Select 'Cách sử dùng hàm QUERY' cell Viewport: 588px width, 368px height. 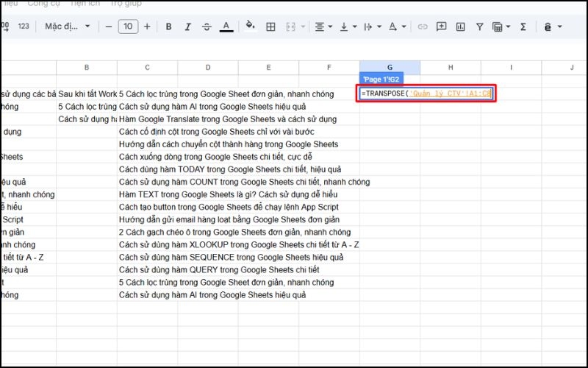point(219,269)
